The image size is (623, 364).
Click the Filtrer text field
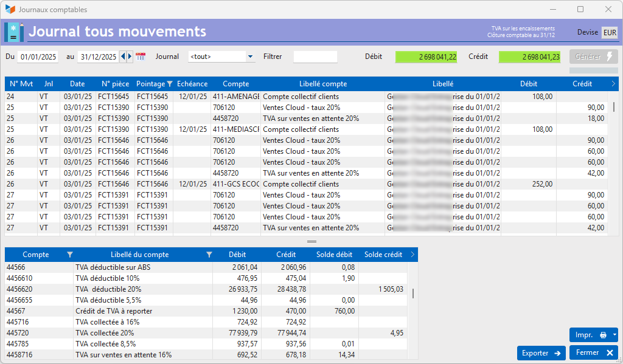(315, 57)
